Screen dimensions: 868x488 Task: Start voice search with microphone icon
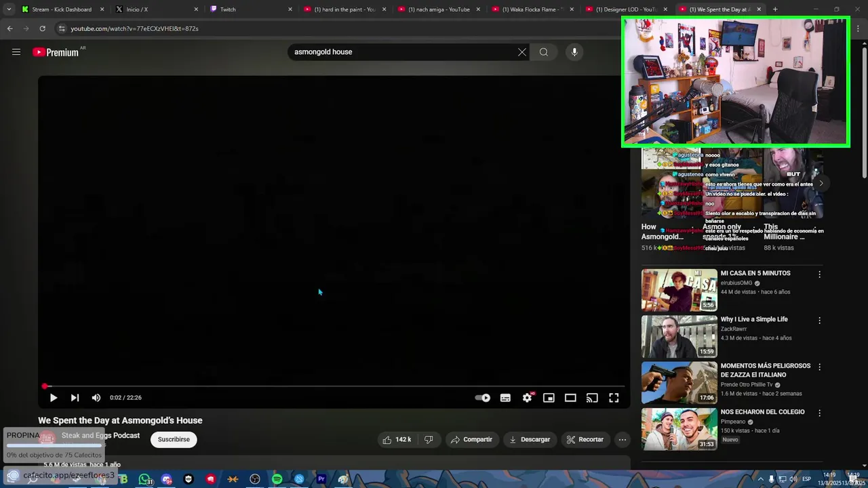(x=574, y=52)
